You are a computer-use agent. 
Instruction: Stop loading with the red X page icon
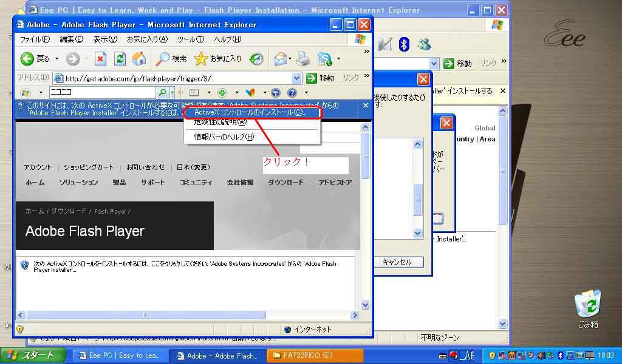click(100, 59)
